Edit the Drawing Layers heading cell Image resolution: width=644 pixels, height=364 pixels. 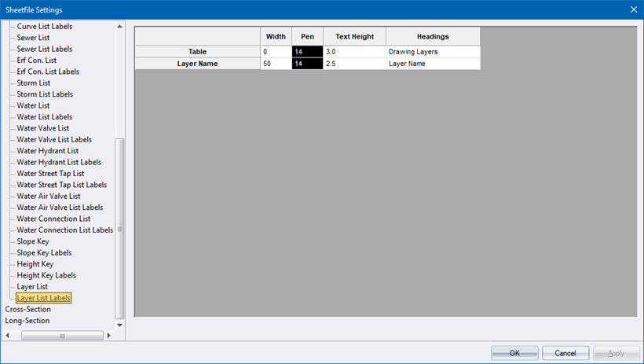click(432, 52)
